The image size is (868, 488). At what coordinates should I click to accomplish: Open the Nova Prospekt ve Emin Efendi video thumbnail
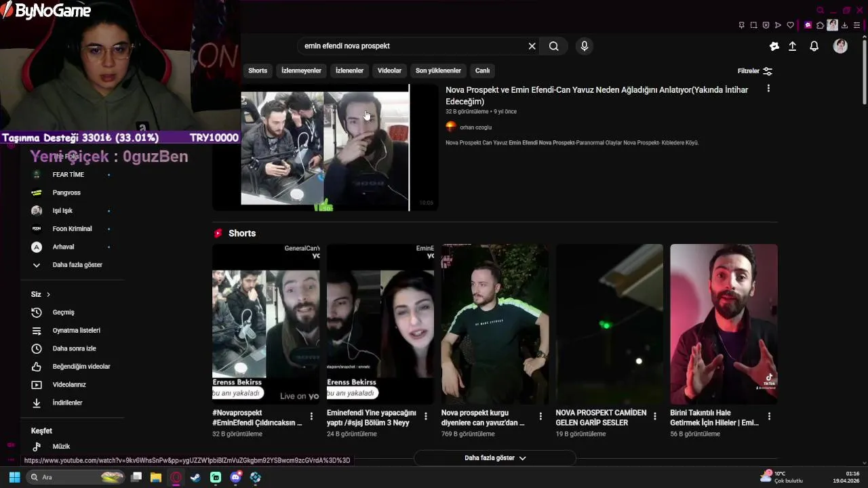(x=325, y=148)
